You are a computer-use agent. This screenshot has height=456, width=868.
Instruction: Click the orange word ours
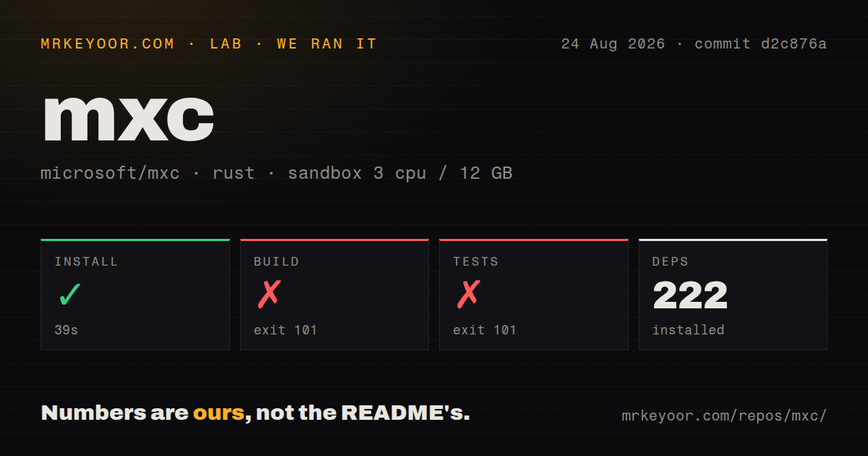click(x=218, y=413)
